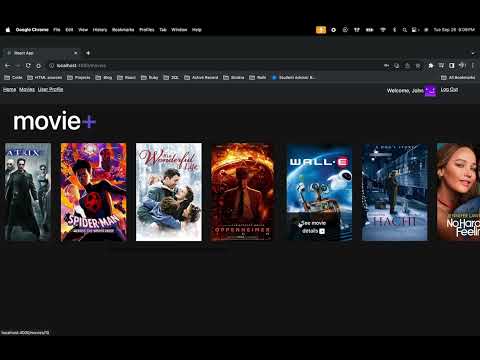
Task: Open Chrome side panel icon
Action: pos(452,66)
